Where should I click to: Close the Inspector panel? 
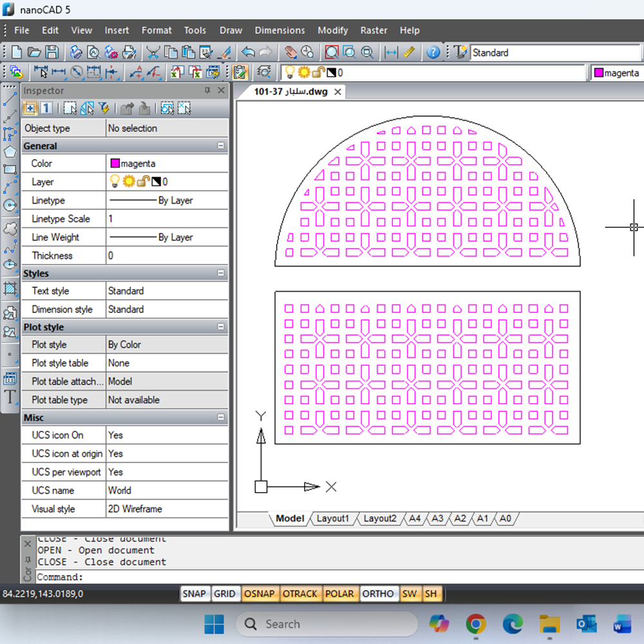click(221, 91)
